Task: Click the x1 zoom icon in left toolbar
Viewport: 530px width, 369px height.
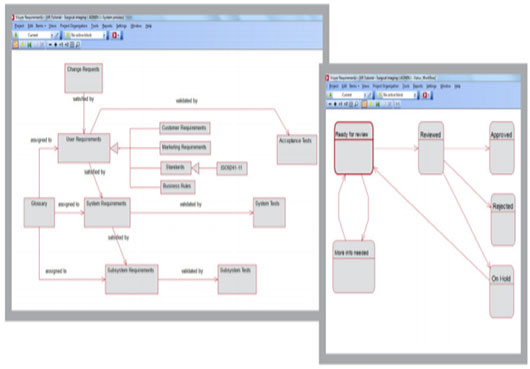Action: click(x=62, y=45)
